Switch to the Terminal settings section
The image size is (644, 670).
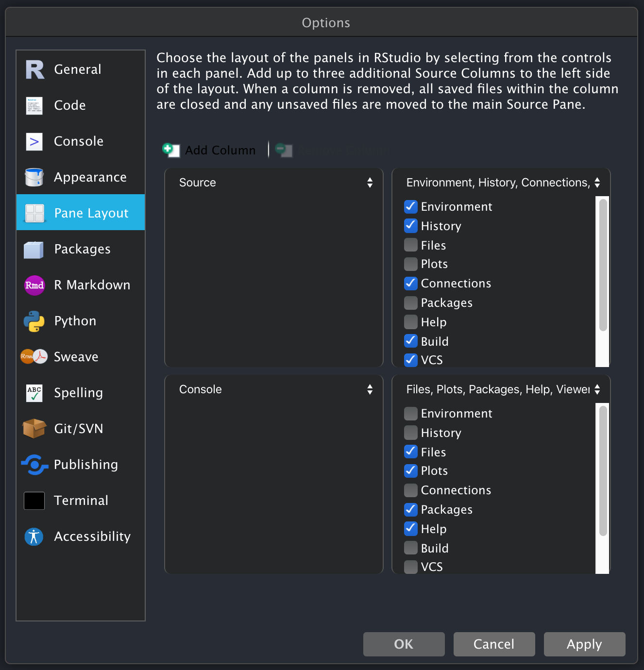pos(34,500)
